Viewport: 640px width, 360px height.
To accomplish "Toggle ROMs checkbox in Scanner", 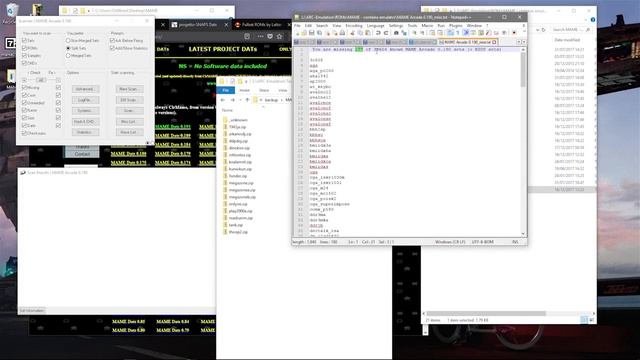I will 24,48.
